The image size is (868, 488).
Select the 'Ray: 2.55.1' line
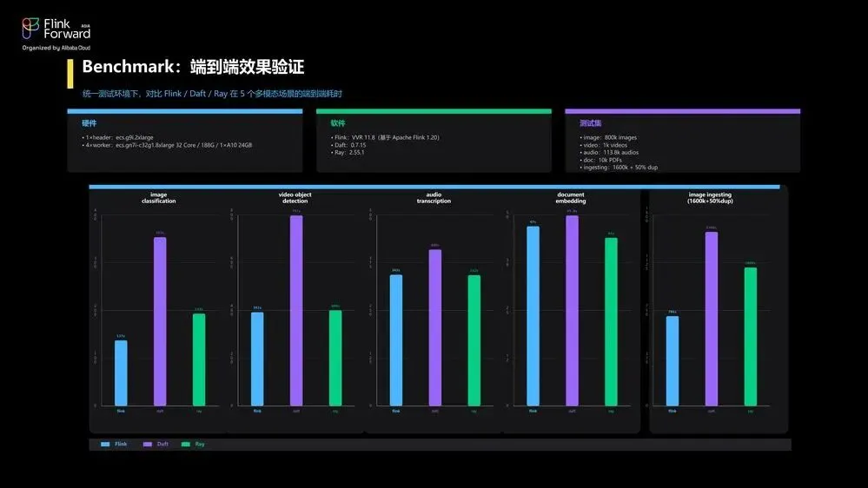click(348, 152)
